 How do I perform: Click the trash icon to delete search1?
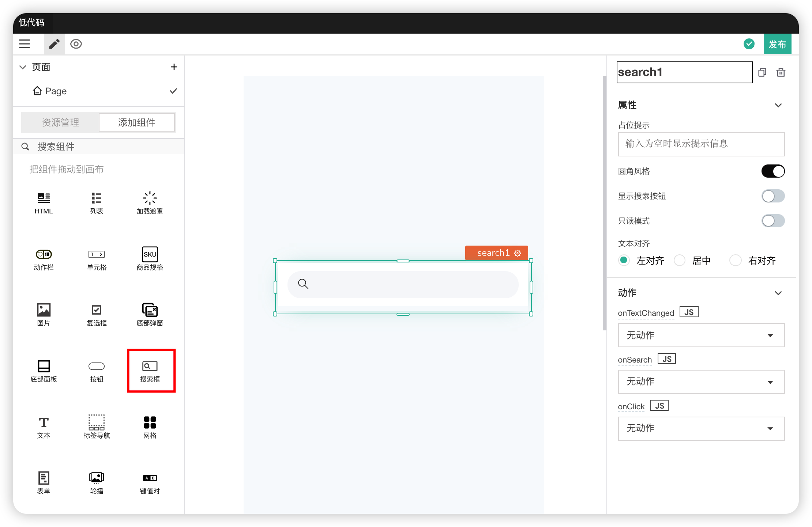click(781, 72)
